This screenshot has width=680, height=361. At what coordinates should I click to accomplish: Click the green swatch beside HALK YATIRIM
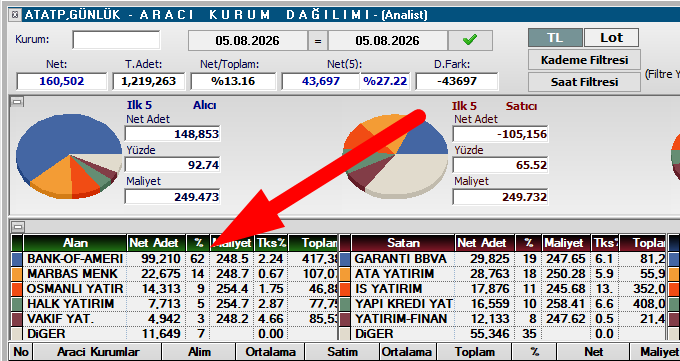pos(17,304)
